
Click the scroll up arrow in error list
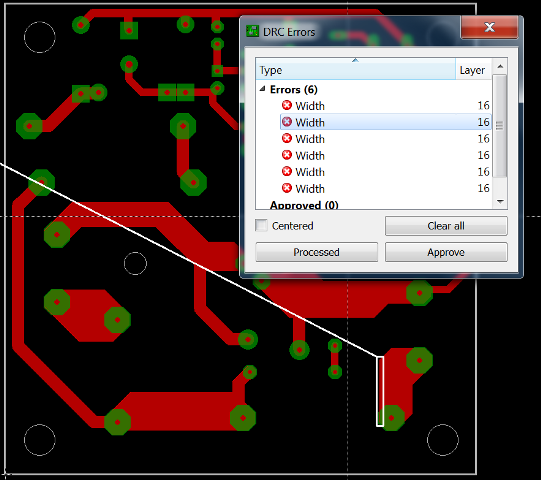(500, 66)
